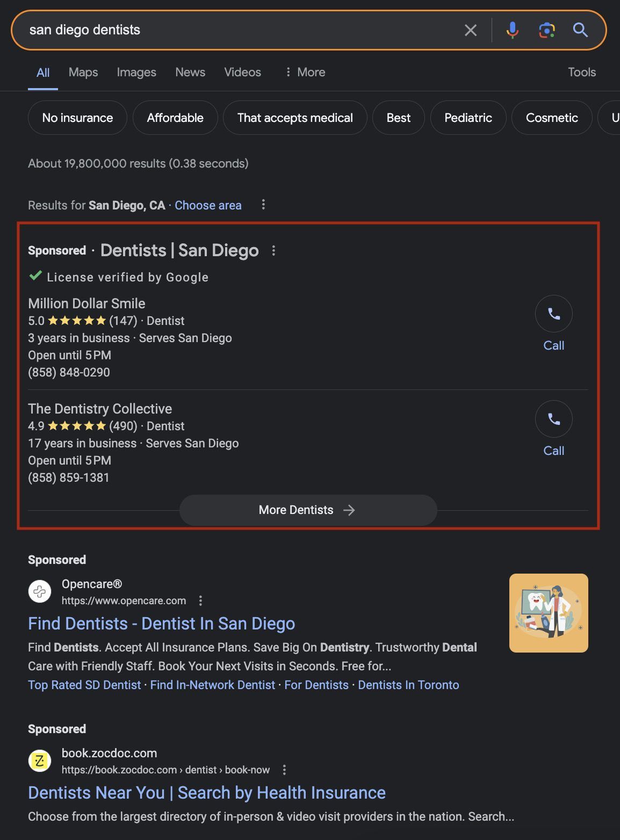
Task: Call Million Dollar Smile phone icon
Action: pyautogui.click(x=553, y=314)
